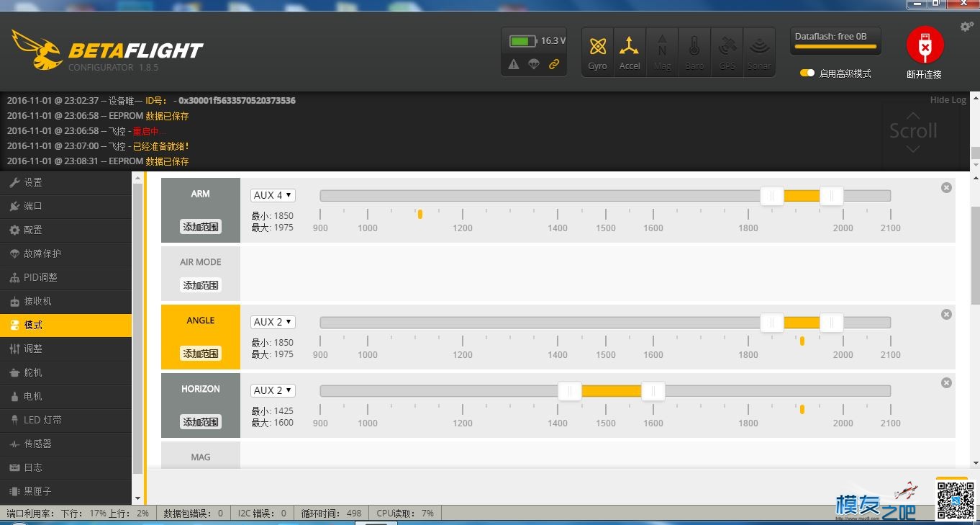Click the 端口利用率 status entry
Viewport: 980px width, 525px height.
(x=78, y=513)
